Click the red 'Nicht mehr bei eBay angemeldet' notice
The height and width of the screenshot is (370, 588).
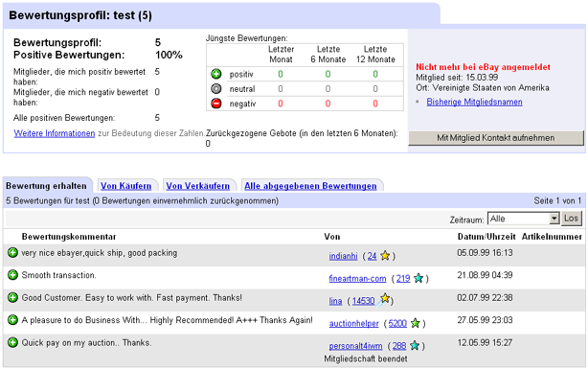(x=483, y=67)
